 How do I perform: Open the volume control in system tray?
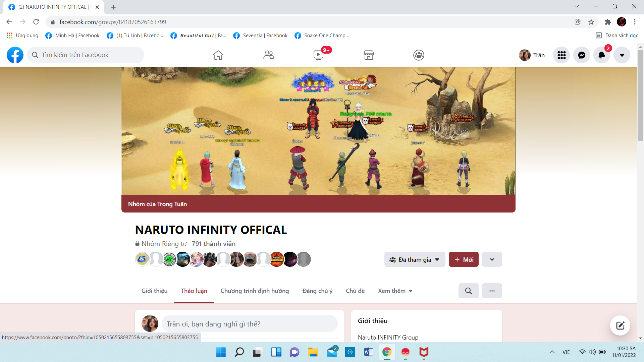[x=592, y=352]
